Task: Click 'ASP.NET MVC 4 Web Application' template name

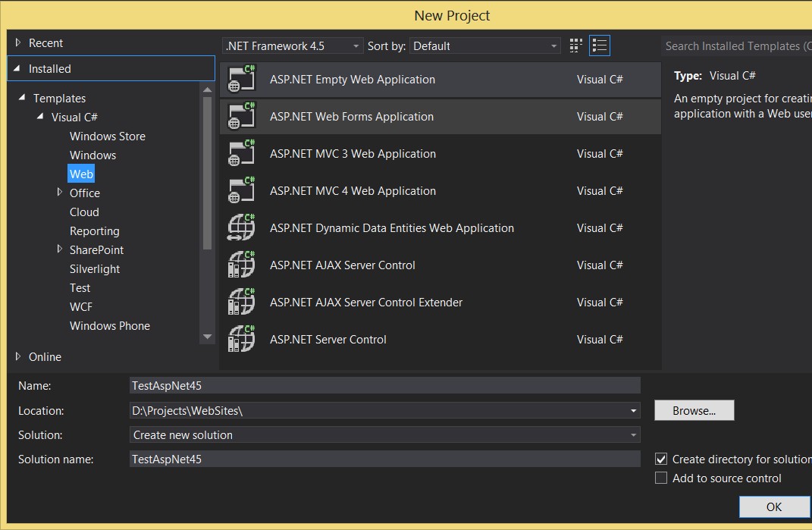Action: coord(353,190)
